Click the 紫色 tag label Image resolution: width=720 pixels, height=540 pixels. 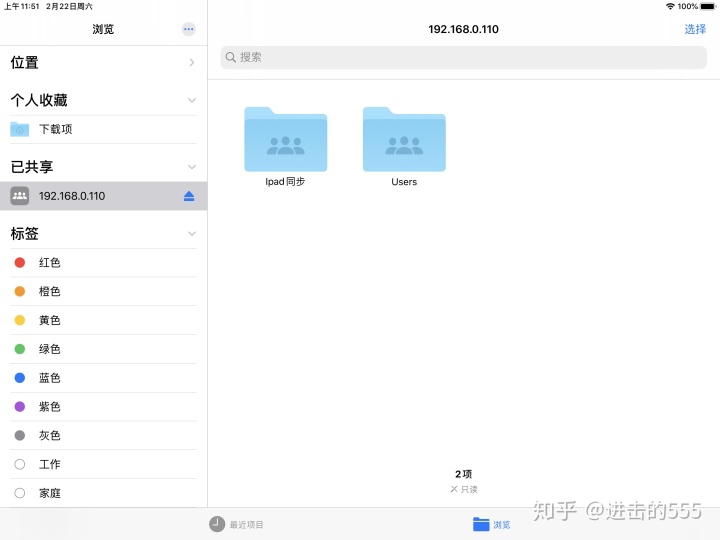click(50, 406)
